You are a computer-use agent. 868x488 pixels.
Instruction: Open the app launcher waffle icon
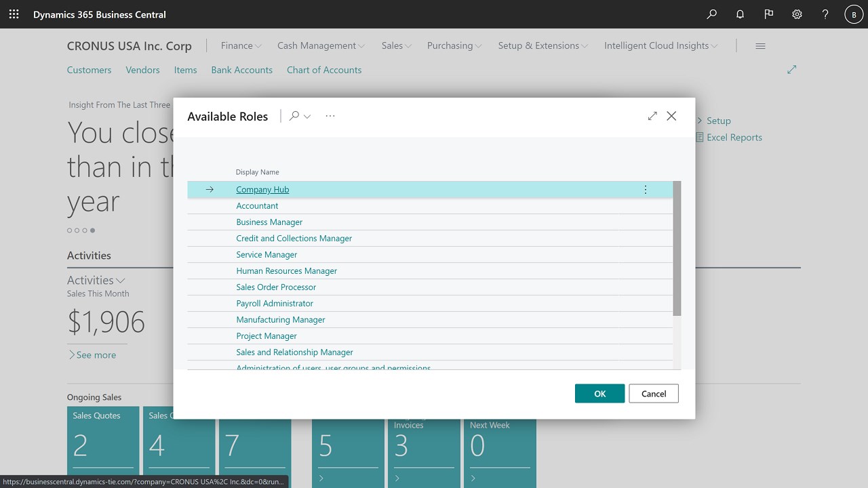point(14,14)
